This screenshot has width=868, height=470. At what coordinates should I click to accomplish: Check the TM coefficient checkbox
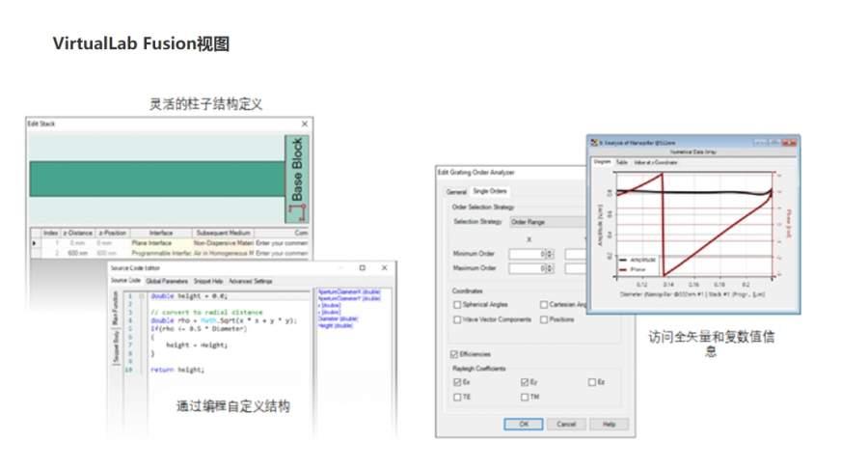(x=525, y=397)
